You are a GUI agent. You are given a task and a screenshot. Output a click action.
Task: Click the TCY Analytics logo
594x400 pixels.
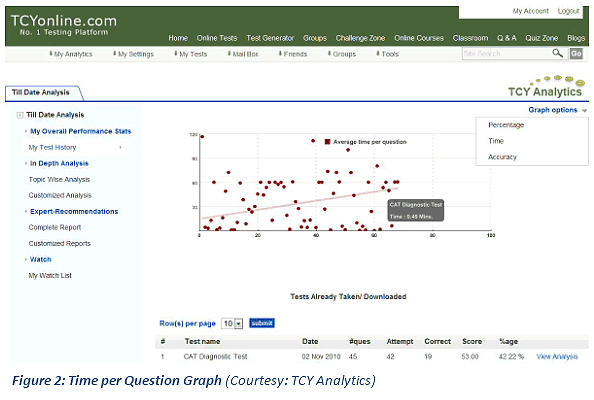[546, 87]
